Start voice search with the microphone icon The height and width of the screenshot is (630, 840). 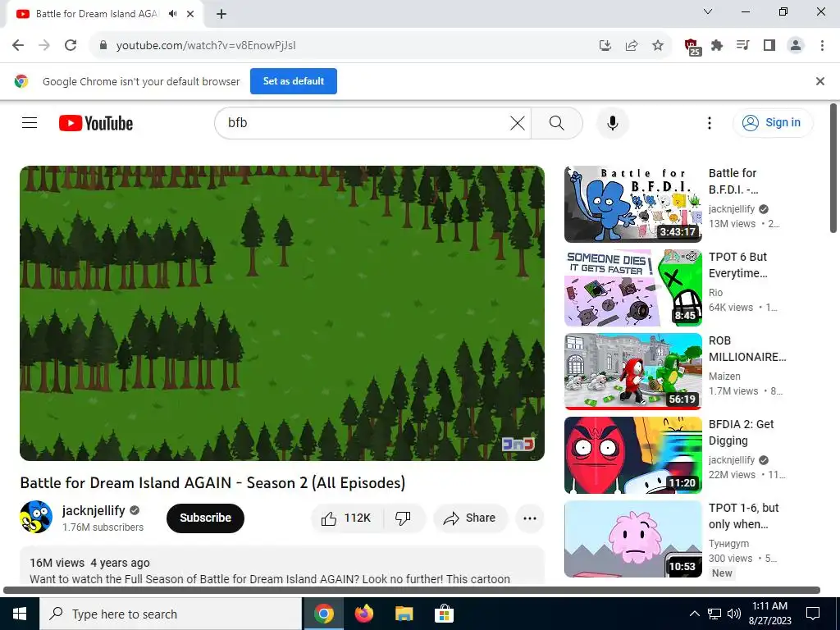click(x=612, y=123)
